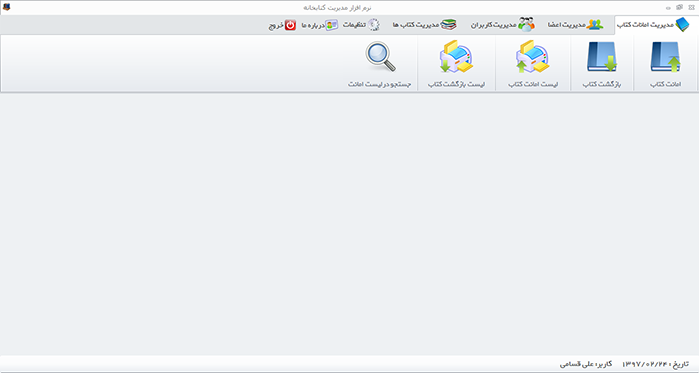The width and height of the screenshot is (699, 373).
Task: Click the application icon in title bar
Action: click(x=6, y=7)
